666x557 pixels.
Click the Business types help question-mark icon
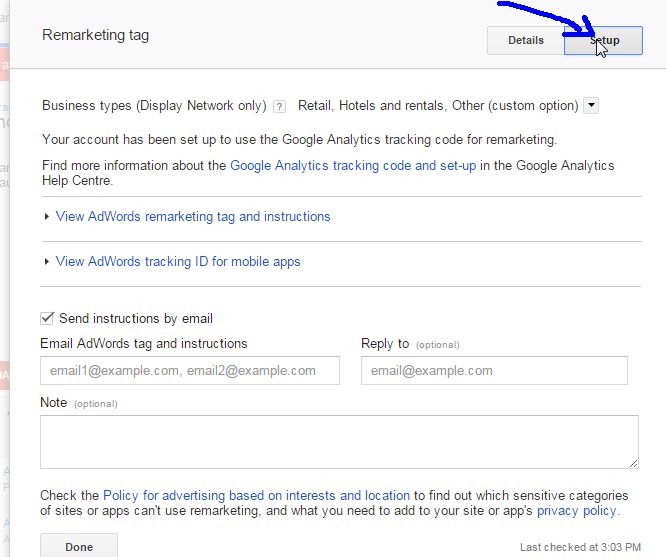279,106
